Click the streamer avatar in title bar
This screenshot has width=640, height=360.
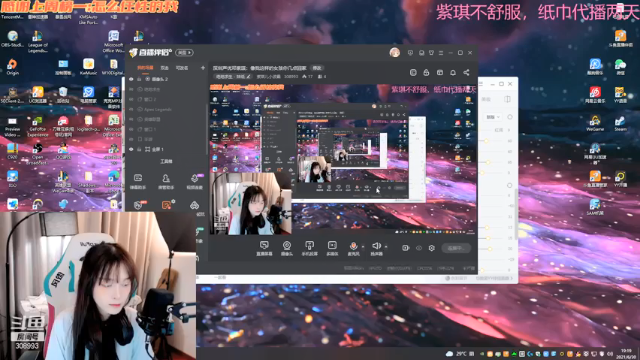click(x=394, y=53)
